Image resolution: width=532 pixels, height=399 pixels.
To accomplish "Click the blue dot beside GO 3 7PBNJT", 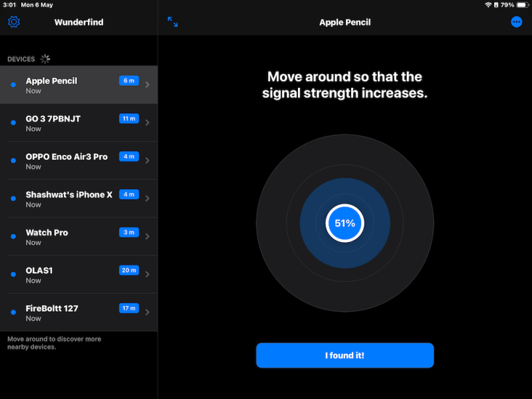I will [13, 123].
